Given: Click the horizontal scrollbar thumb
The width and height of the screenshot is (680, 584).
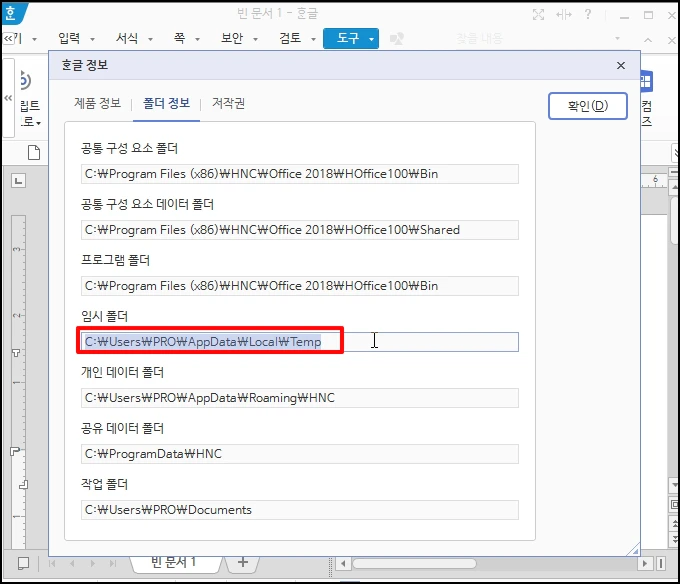Looking at the screenshot, I should pos(414,564).
